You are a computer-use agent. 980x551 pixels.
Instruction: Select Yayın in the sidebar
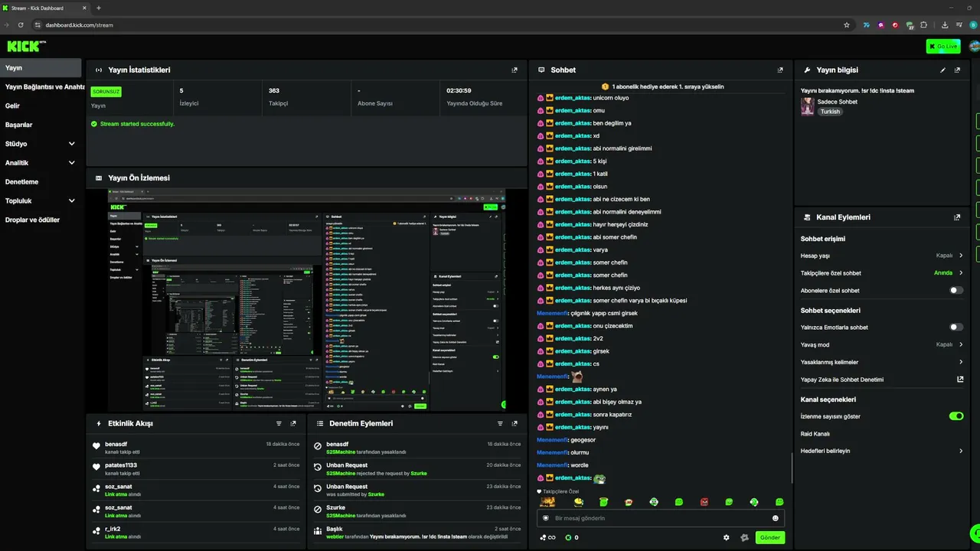[x=41, y=68]
